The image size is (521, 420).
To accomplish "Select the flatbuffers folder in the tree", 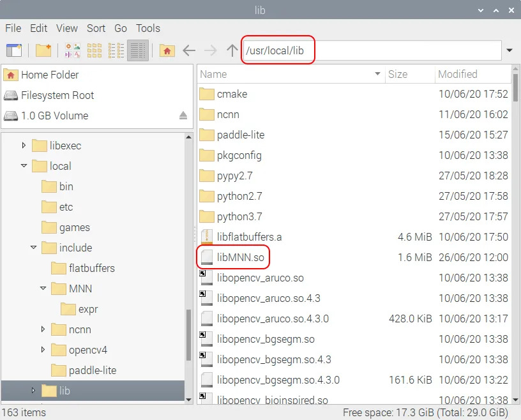I will [83, 269].
